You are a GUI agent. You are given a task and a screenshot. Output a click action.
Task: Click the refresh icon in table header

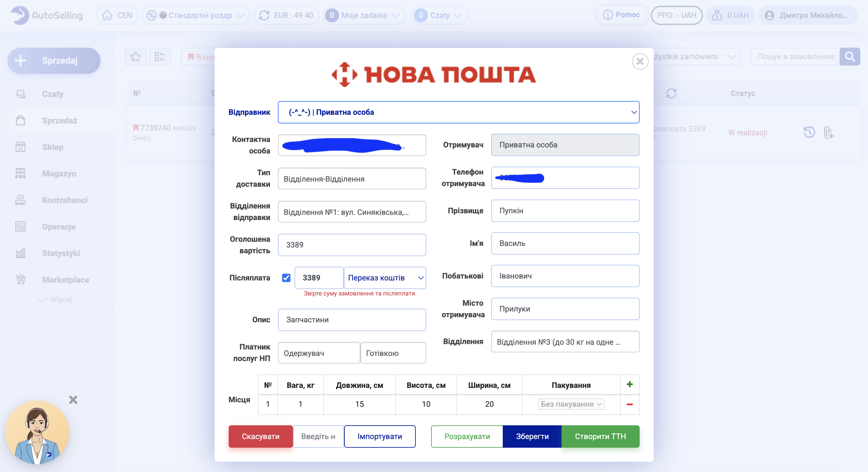(671, 93)
